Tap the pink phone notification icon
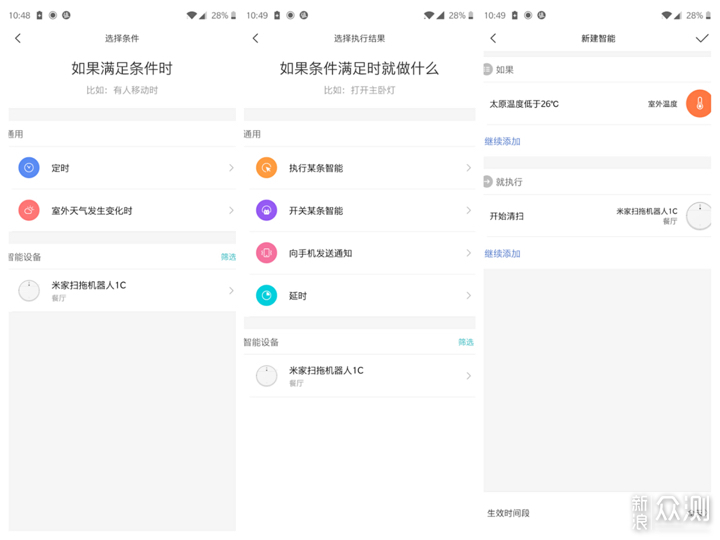 point(266,253)
